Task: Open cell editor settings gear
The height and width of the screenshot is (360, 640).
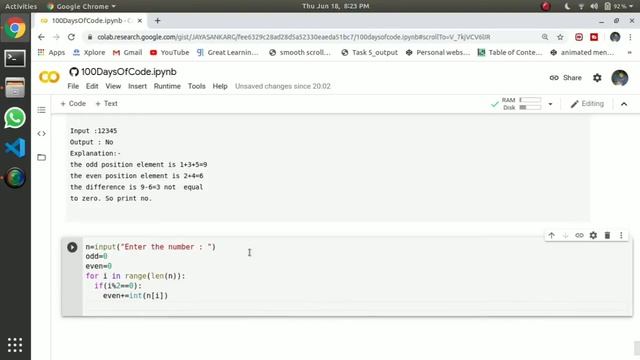Action: click(x=593, y=236)
